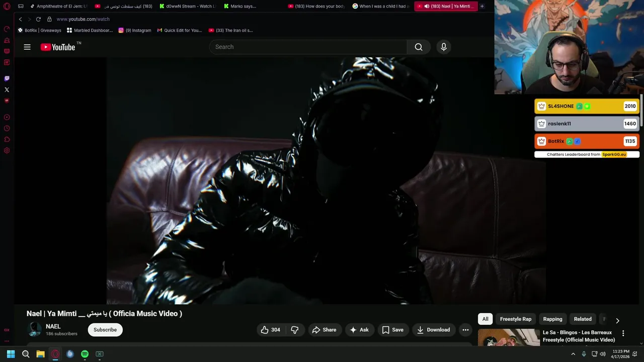Open the Instagram bookmark
The image size is (644, 362).
134,30
